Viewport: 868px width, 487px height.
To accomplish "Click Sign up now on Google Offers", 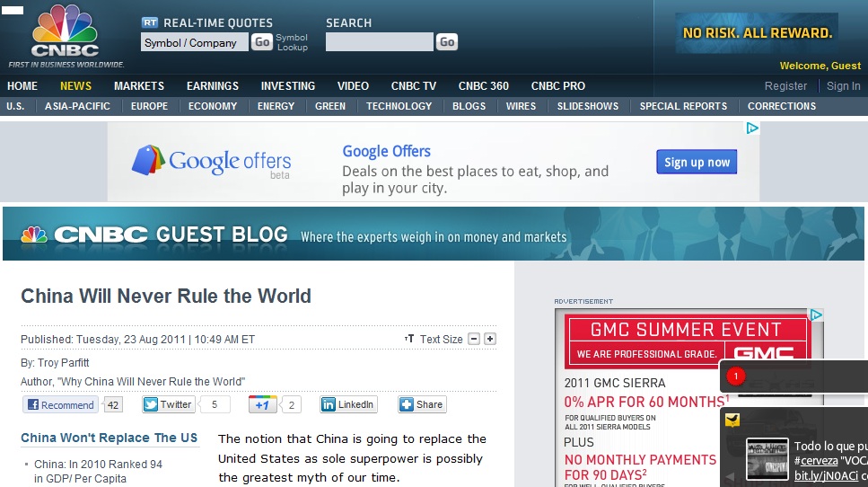I will coord(697,162).
